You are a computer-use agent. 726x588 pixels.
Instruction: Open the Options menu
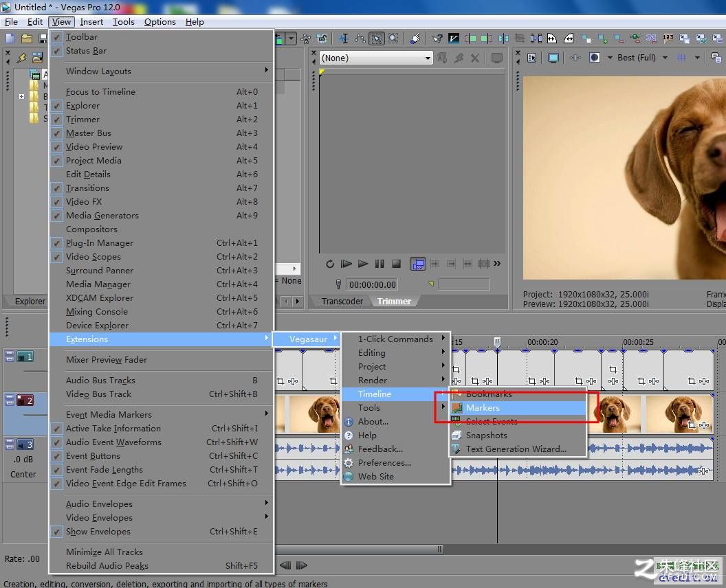(159, 22)
